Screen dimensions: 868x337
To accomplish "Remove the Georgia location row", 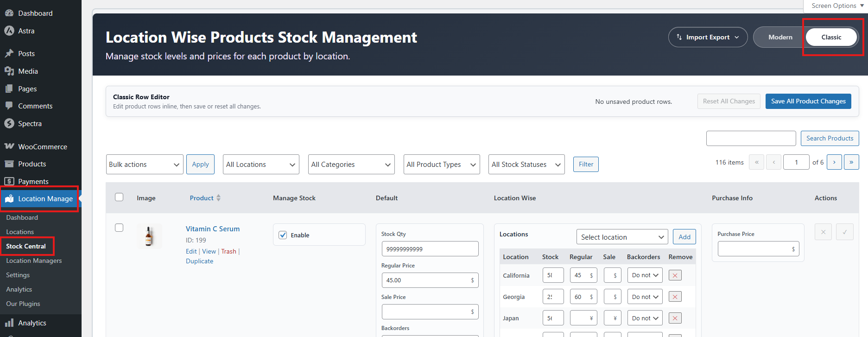I will 675,297.
